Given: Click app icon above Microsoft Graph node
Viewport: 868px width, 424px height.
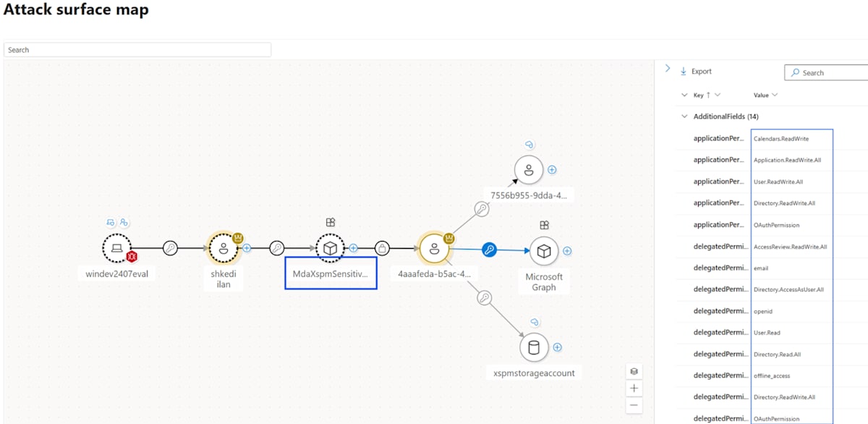Looking at the screenshot, I should point(544,225).
